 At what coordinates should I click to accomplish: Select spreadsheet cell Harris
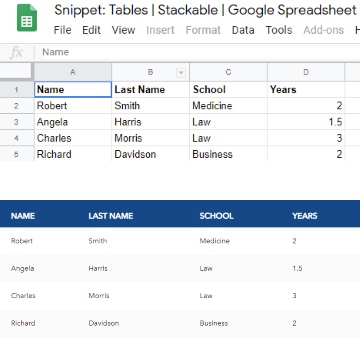click(150, 122)
